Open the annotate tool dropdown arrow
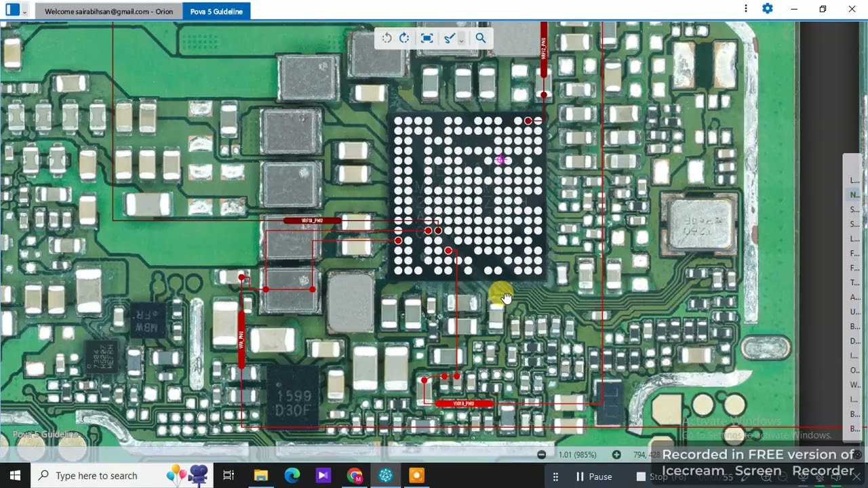868x488 pixels. (x=461, y=41)
